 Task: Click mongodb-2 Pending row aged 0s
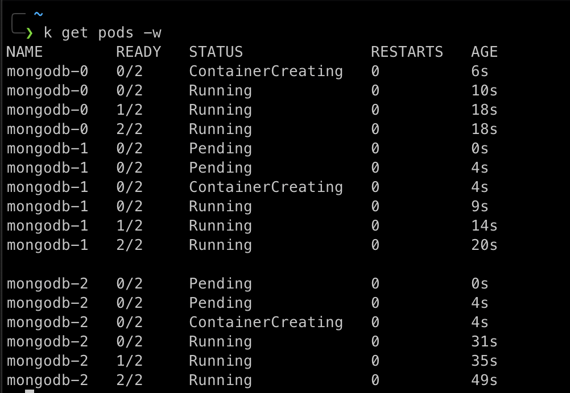coord(252,284)
